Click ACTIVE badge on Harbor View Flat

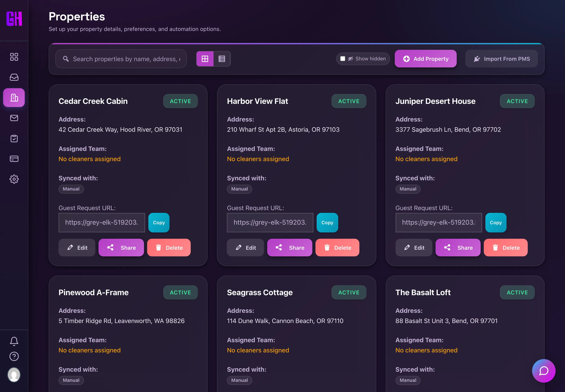349,101
